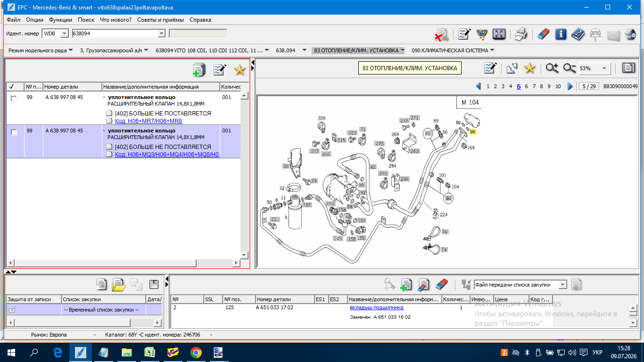The width and height of the screenshot is (644, 362).
Task: Toggle full screen view icon
Action: point(499,34)
